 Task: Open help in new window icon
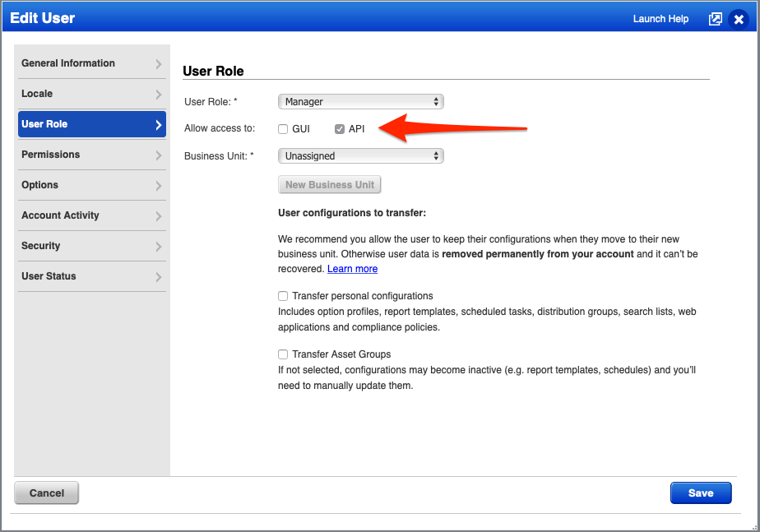click(x=715, y=19)
